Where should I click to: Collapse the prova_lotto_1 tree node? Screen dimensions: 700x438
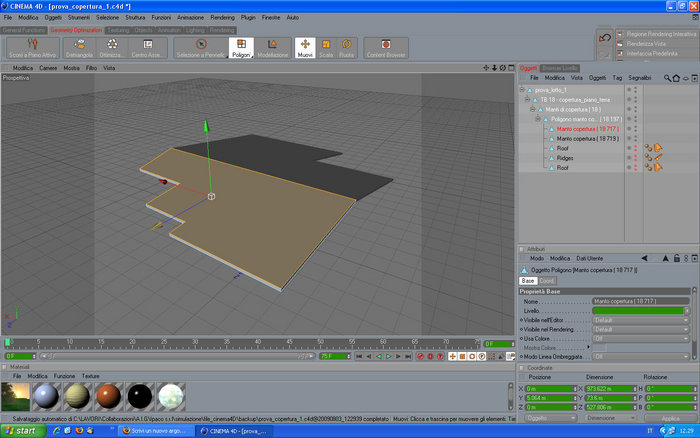click(521, 90)
